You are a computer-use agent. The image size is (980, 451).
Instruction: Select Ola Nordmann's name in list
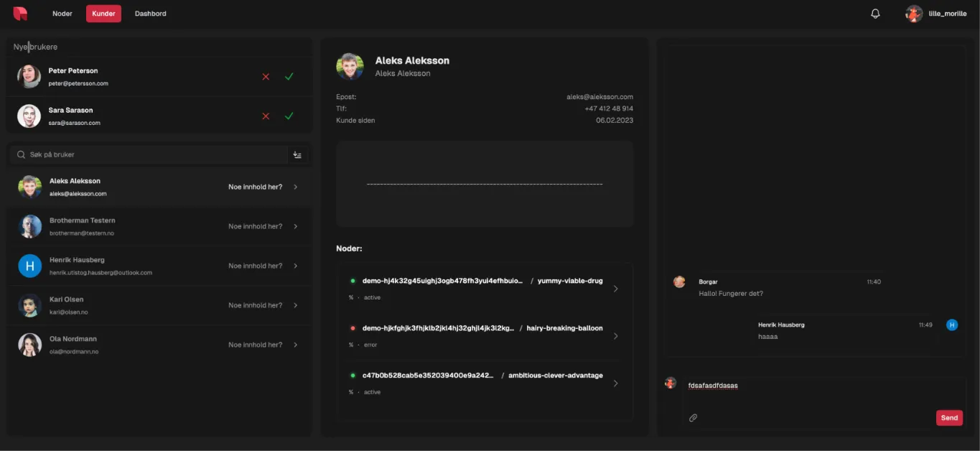(x=73, y=339)
